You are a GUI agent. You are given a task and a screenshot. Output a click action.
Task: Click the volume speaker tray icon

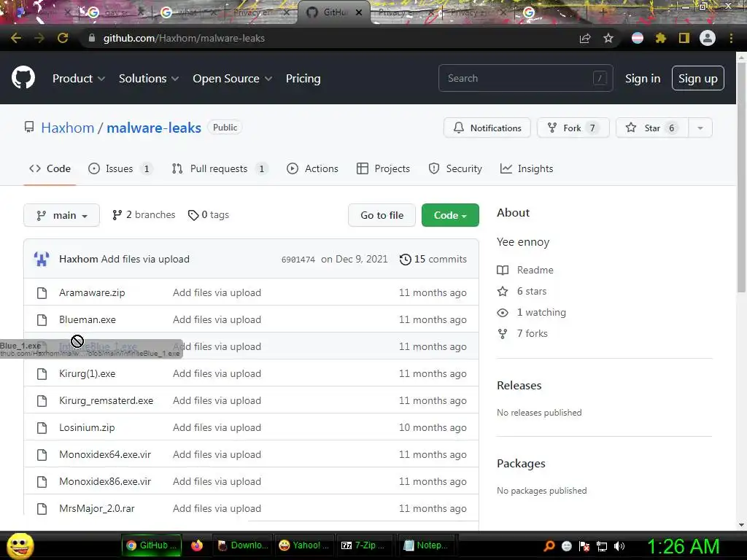[x=619, y=546]
